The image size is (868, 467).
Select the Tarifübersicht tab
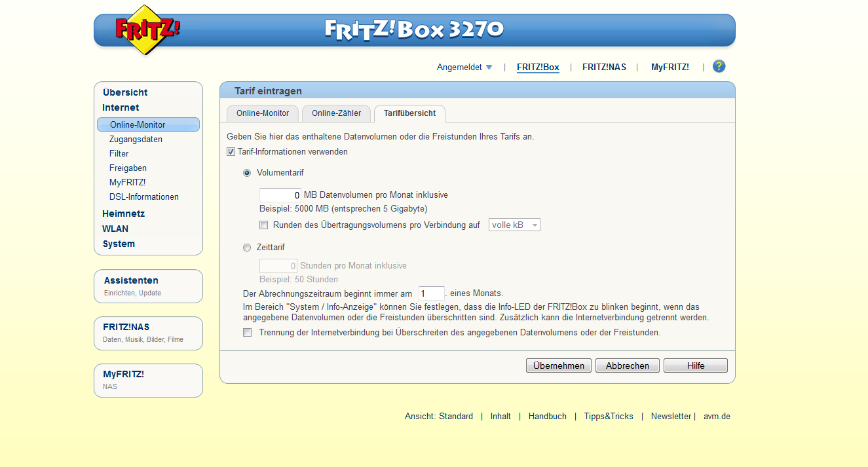[x=409, y=113]
